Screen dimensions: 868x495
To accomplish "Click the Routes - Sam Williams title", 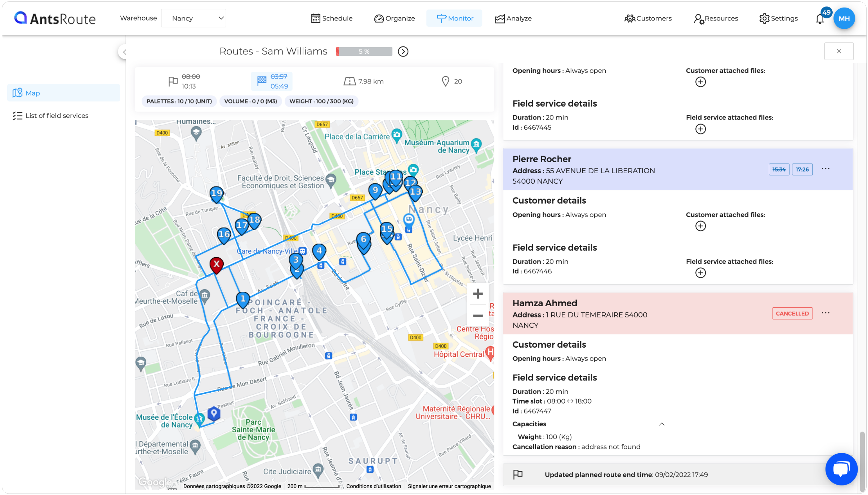I will pyautogui.click(x=273, y=51).
